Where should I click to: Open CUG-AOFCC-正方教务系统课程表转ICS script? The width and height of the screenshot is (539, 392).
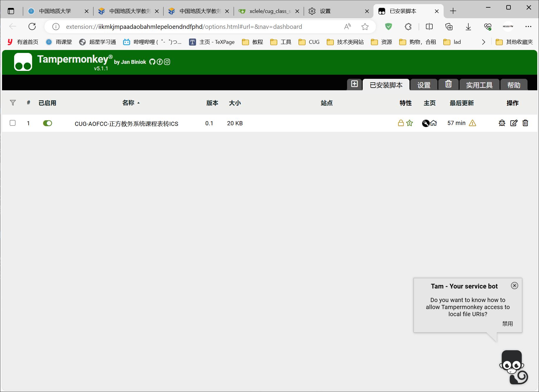126,124
